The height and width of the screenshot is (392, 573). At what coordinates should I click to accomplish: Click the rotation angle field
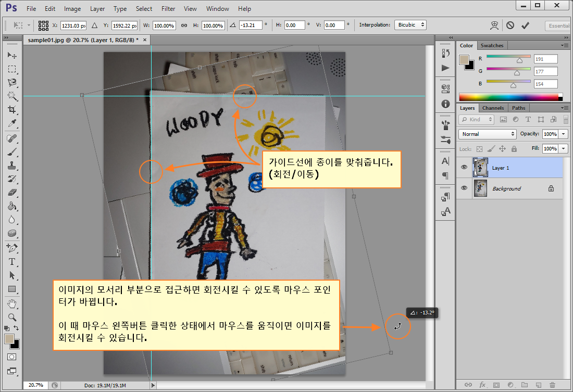[251, 25]
